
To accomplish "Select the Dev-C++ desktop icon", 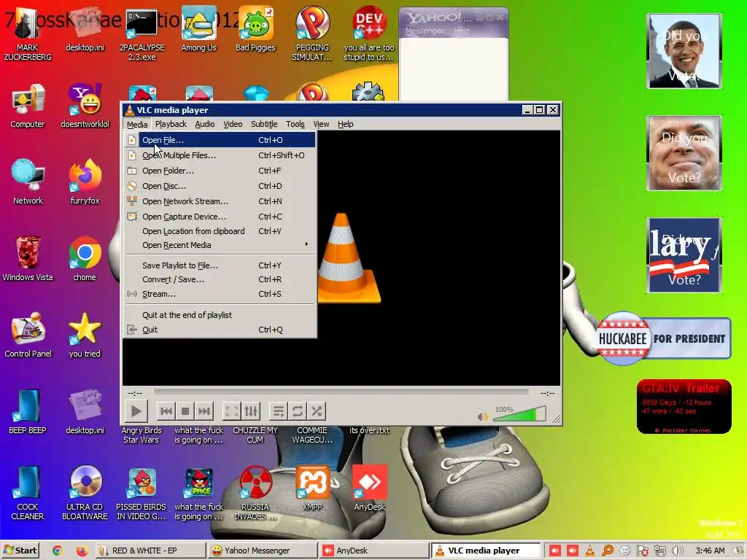I will coord(369,34).
